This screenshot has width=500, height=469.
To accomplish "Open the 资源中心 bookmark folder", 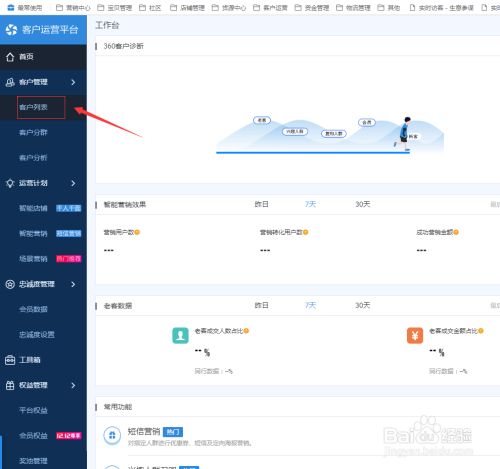I will click(229, 7).
